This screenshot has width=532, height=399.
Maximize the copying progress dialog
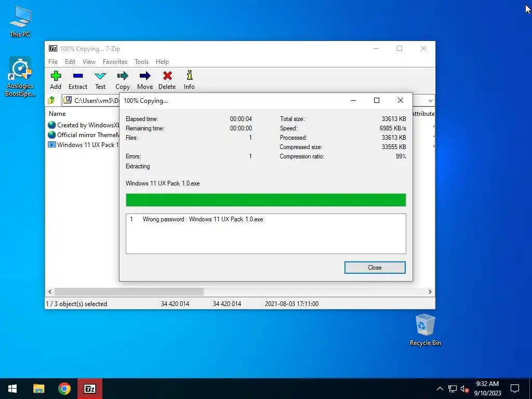377,100
